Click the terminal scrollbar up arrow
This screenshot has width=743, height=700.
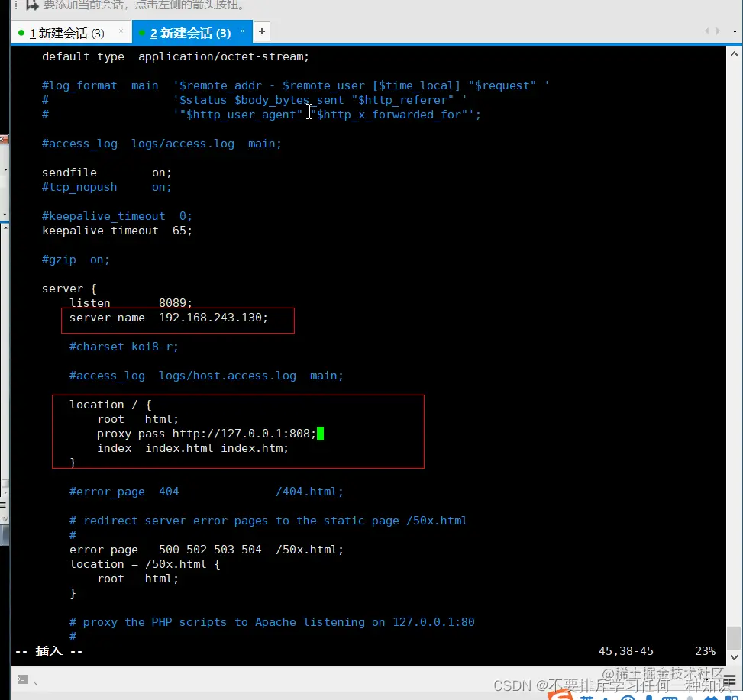pyautogui.click(x=734, y=54)
